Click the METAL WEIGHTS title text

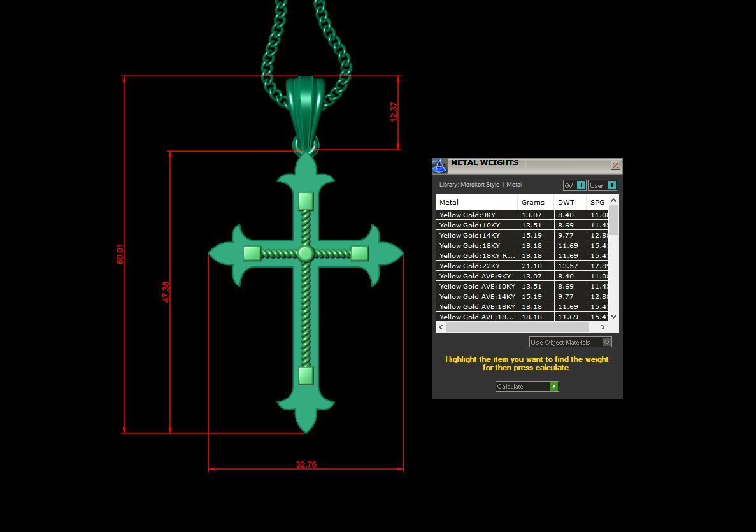pos(485,162)
